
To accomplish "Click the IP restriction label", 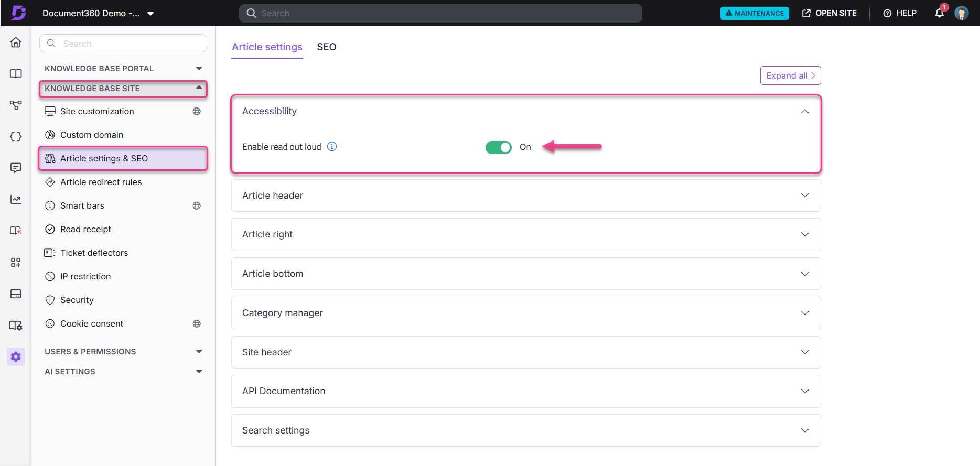I will 85,276.
